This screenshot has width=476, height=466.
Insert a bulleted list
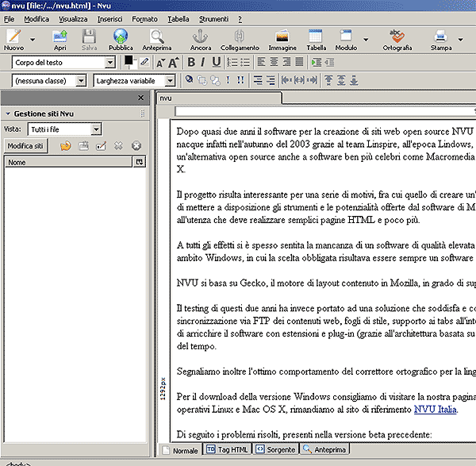[245, 62]
